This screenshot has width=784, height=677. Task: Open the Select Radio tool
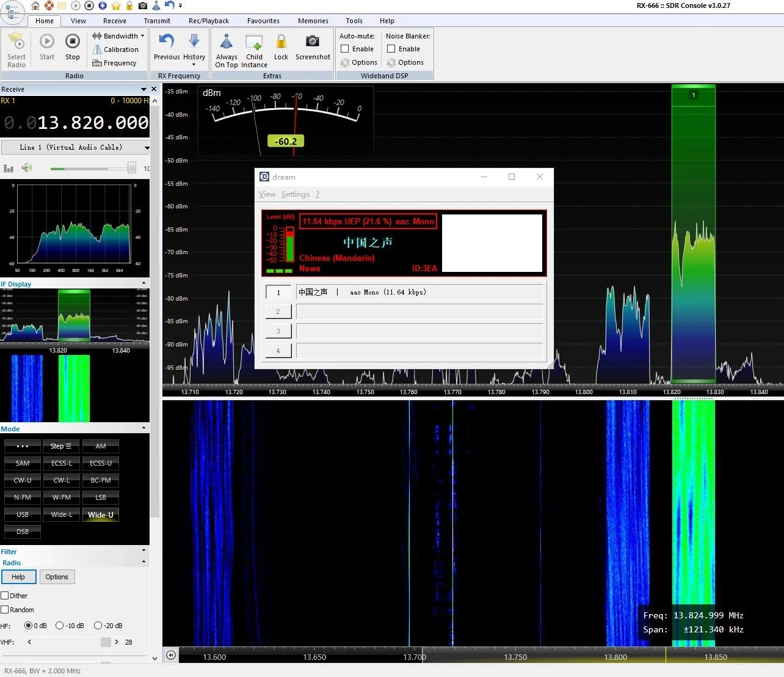(16, 49)
